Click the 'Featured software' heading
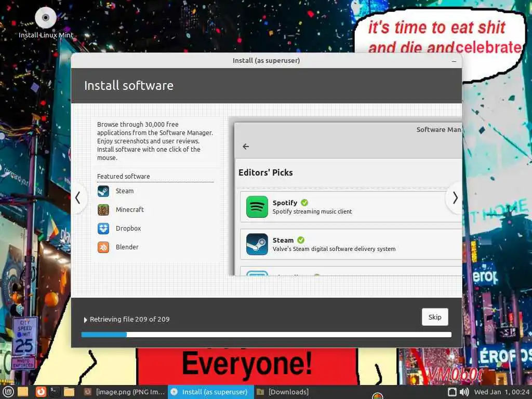This screenshot has width=532, height=399. [x=123, y=177]
